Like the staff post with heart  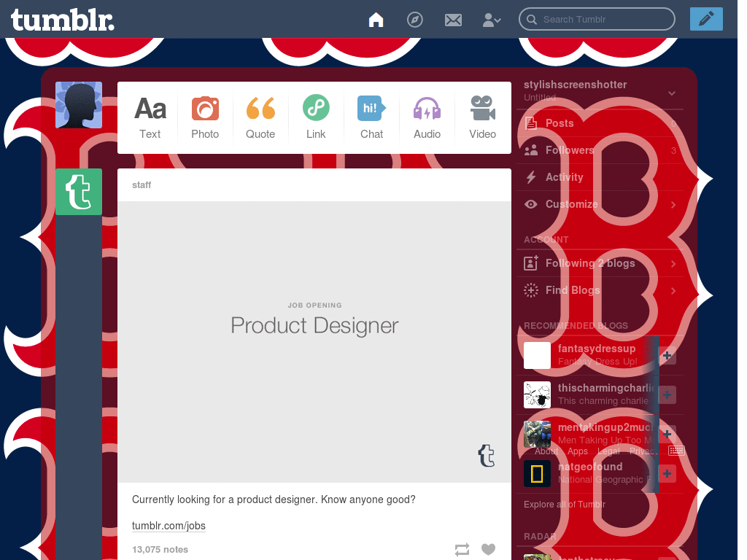[488, 549]
